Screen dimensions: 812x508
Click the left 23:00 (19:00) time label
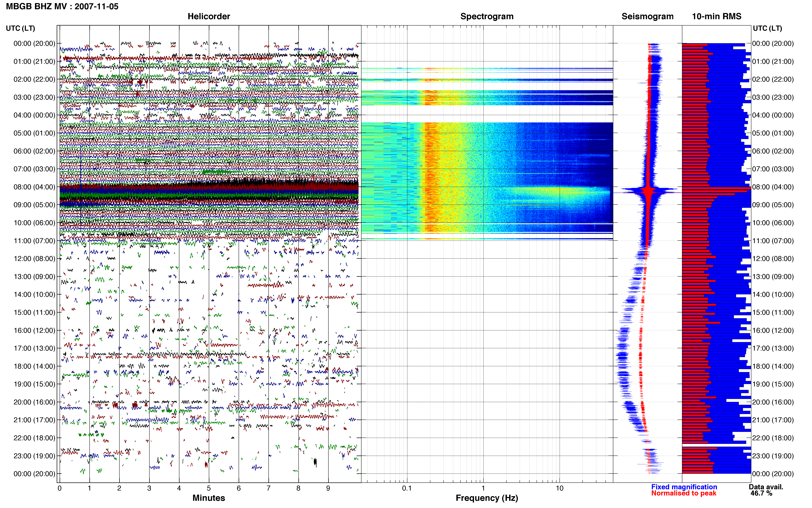pos(34,456)
